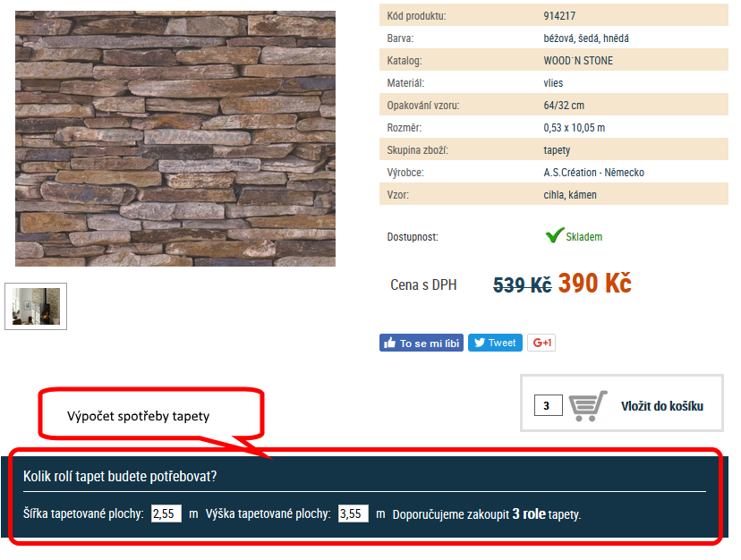The image size is (741, 560).
Task: Click the discounted price 390 Kč
Action: tap(594, 283)
